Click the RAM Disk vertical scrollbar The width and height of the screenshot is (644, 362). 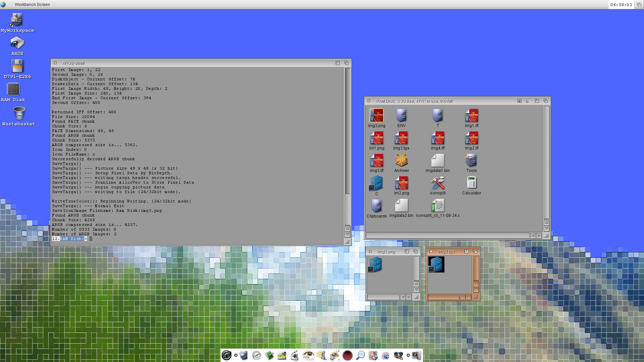(546, 162)
